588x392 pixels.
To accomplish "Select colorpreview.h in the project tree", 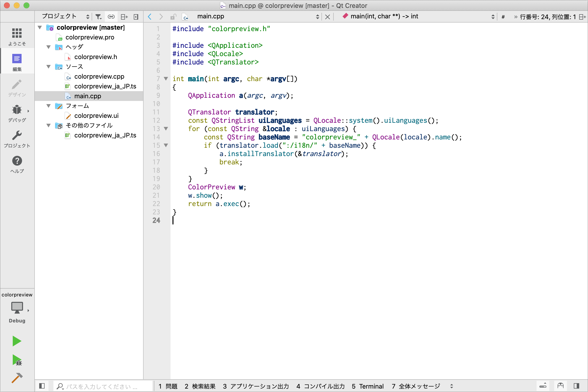I will coord(96,57).
